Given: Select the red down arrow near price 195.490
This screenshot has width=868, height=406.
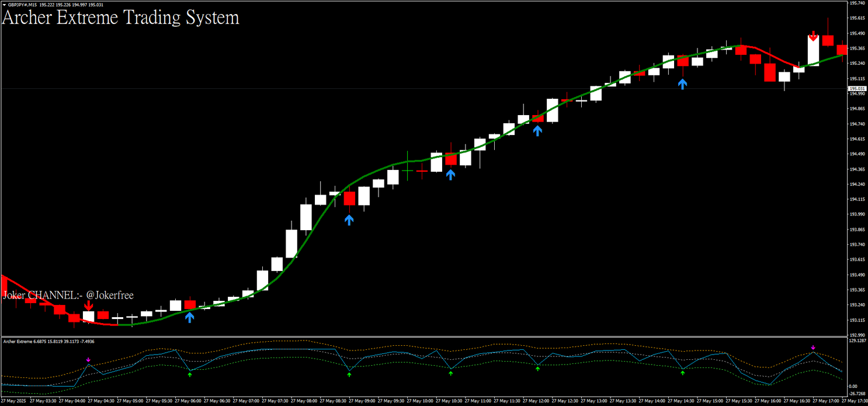Looking at the screenshot, I should [813, 36].
